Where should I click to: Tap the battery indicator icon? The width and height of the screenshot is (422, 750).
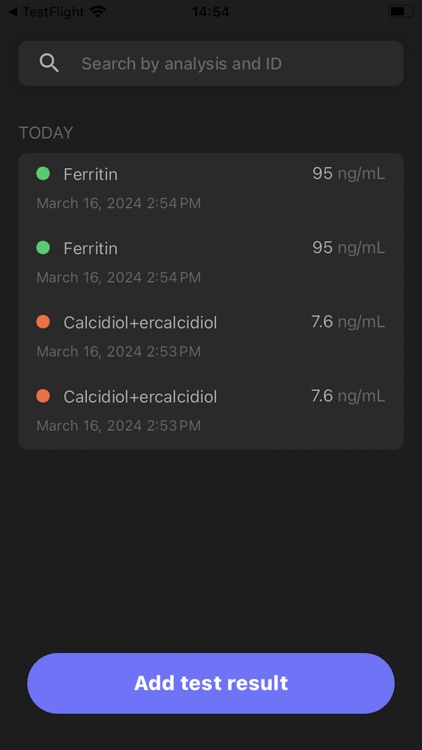click(401, 11)
